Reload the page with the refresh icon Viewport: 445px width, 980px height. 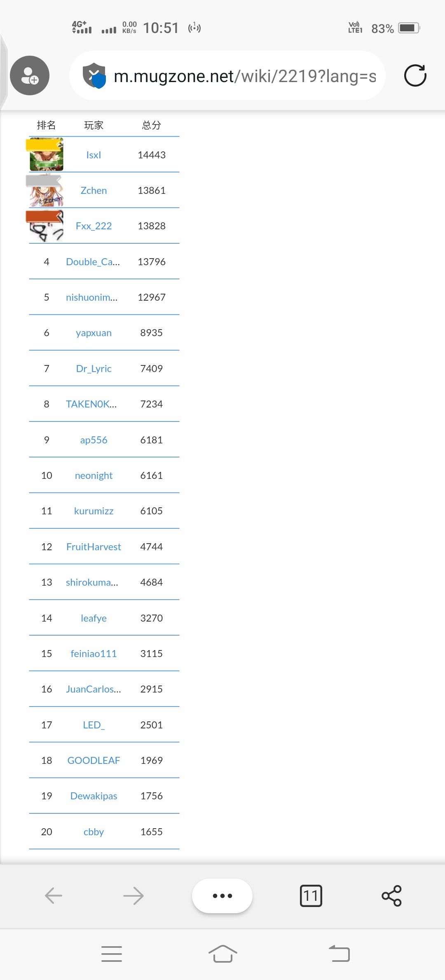coord(415,75)
